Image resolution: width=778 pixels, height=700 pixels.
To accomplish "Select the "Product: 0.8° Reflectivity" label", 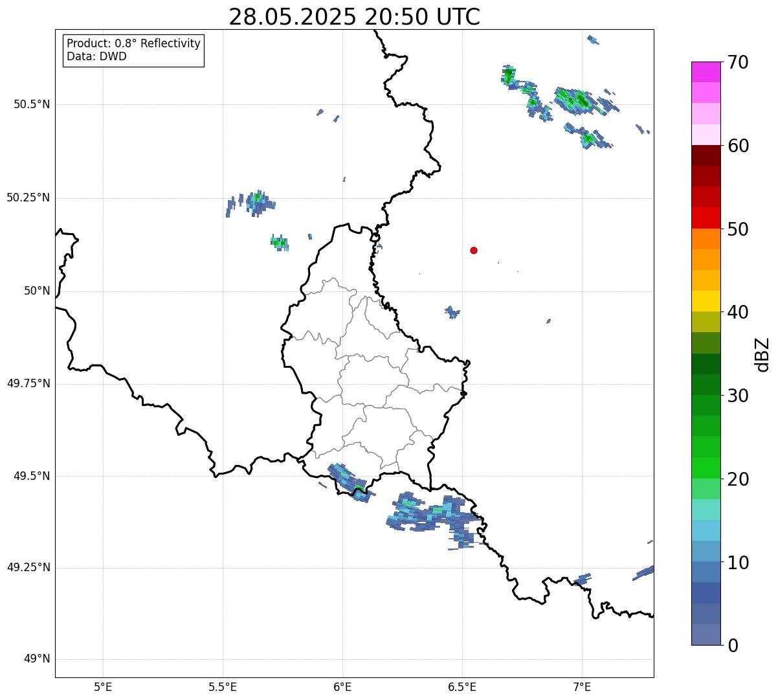I will tap(134, 43).
